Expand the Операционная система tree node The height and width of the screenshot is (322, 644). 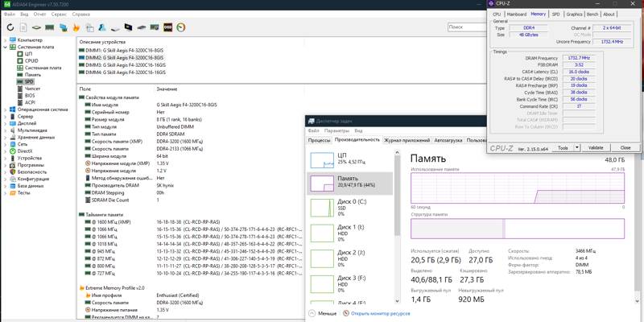(x=6, y=109)
